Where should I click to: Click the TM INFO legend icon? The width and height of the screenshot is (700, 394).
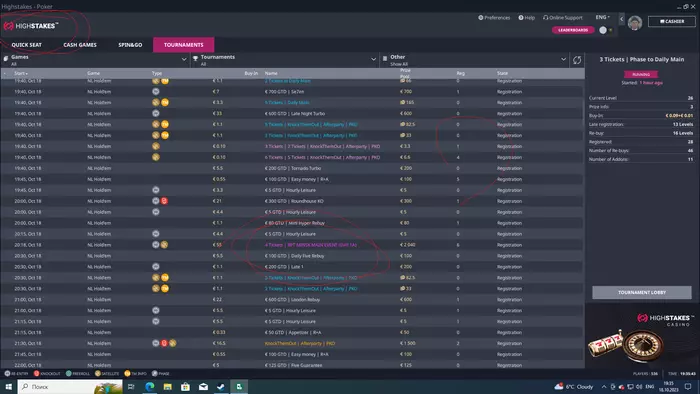[x=127, y=373]
